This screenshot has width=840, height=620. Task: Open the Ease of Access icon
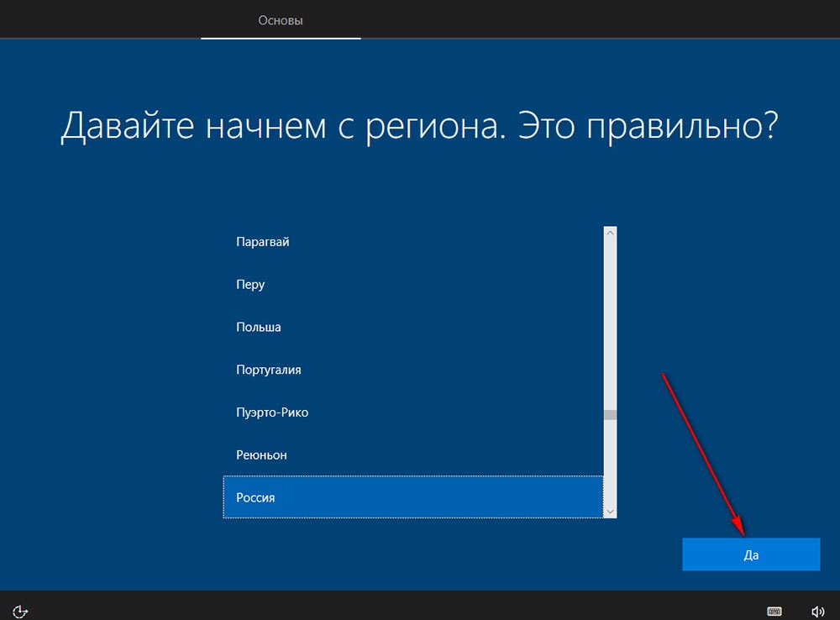coord(20,612)
